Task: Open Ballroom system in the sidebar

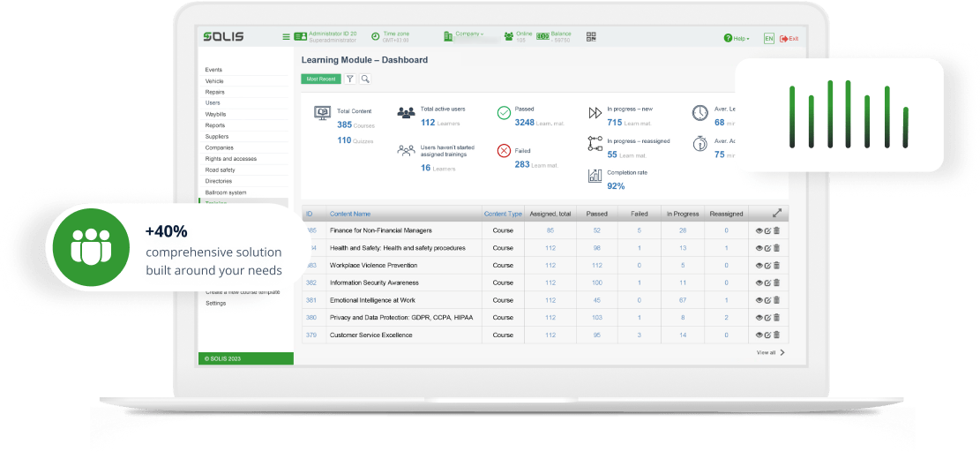Action: point(226,192)
